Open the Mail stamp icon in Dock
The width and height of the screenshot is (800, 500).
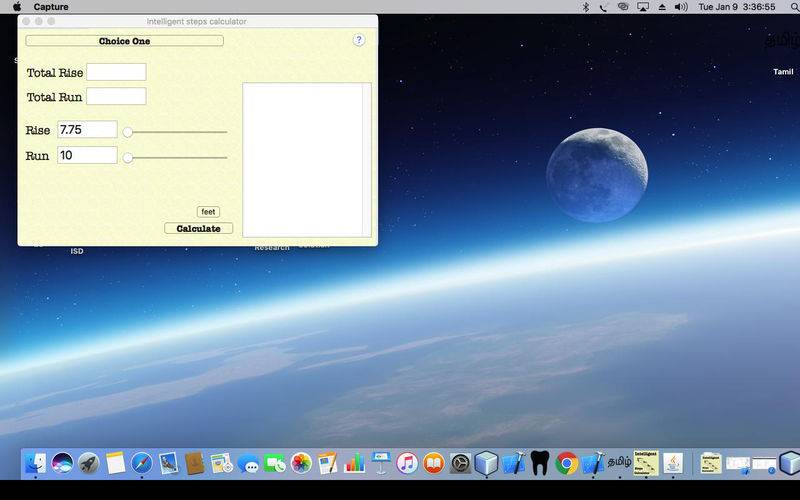pos(168,463)
